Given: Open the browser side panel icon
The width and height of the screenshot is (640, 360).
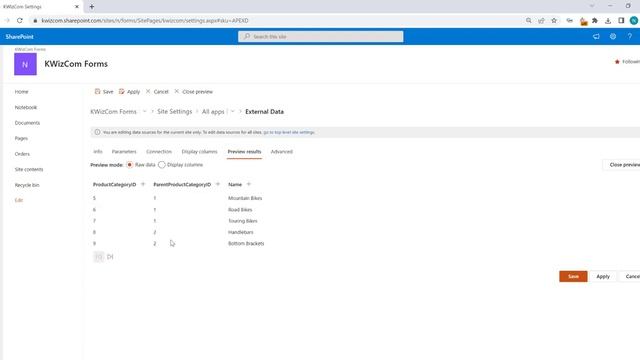Looking at the screenshot, I should click(x=621, y=20).
